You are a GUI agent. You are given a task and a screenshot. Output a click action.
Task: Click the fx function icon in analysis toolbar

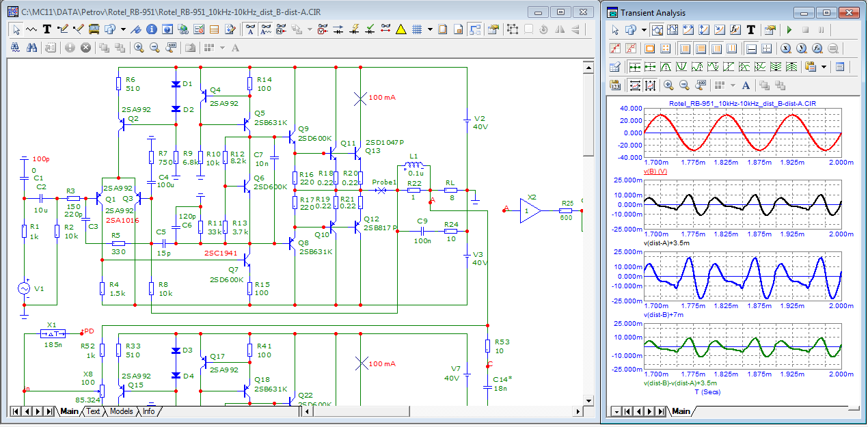[x=735, y=30]
